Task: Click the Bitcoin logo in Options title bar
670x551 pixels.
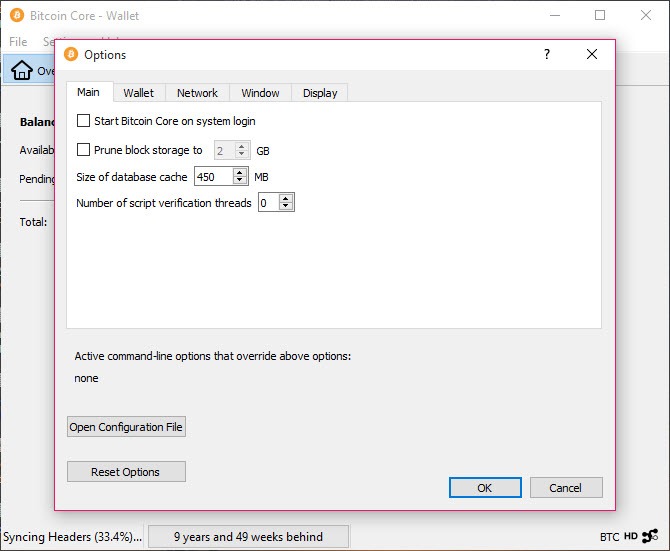Action: click(71, 54)
